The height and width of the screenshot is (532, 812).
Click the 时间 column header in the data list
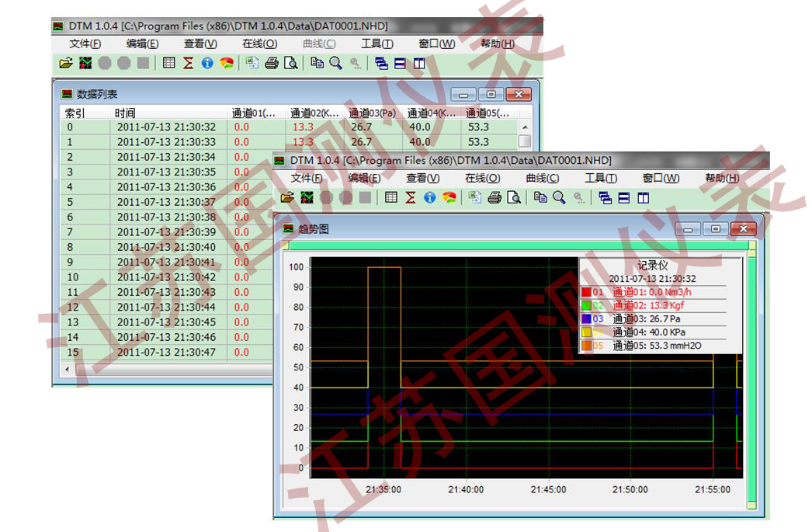(168, 113)
